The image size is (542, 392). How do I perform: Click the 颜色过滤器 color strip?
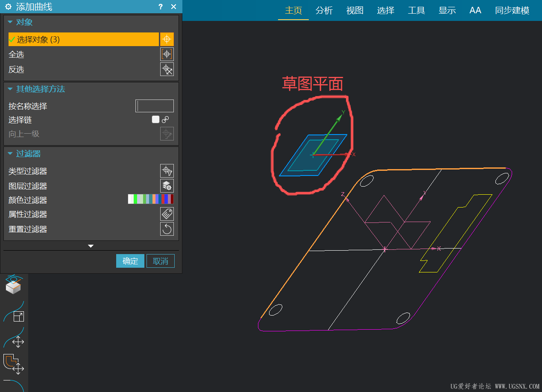click(150, 199)
